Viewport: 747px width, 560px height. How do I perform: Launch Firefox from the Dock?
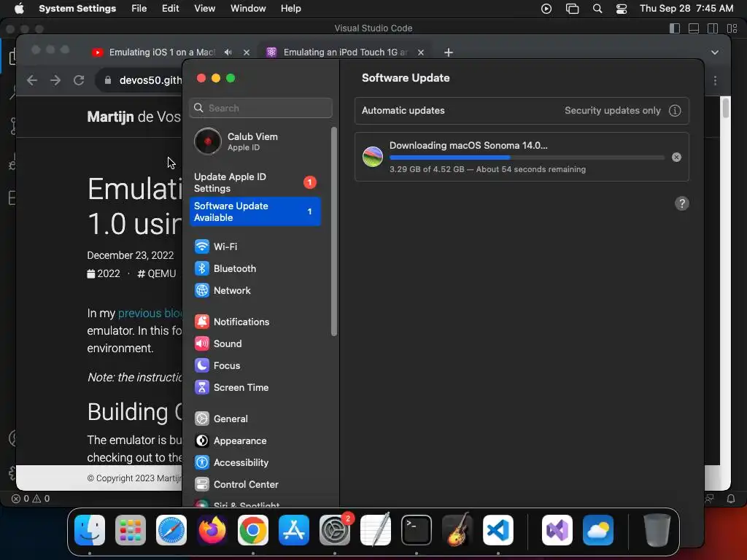point(212,530)
